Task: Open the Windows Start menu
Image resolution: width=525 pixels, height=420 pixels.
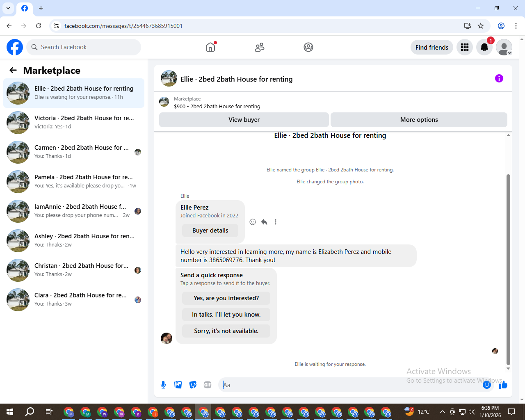Action: (x=10, y=412)
